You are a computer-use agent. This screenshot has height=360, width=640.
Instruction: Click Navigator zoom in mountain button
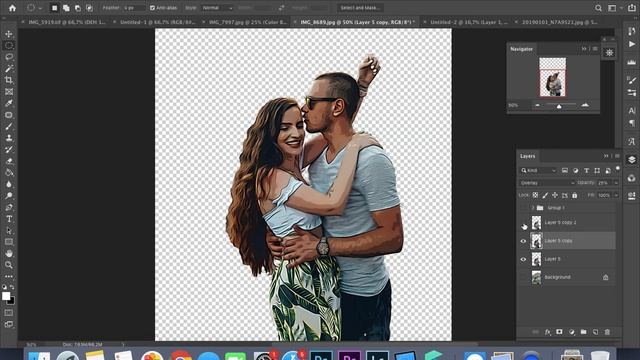(585, 105)
